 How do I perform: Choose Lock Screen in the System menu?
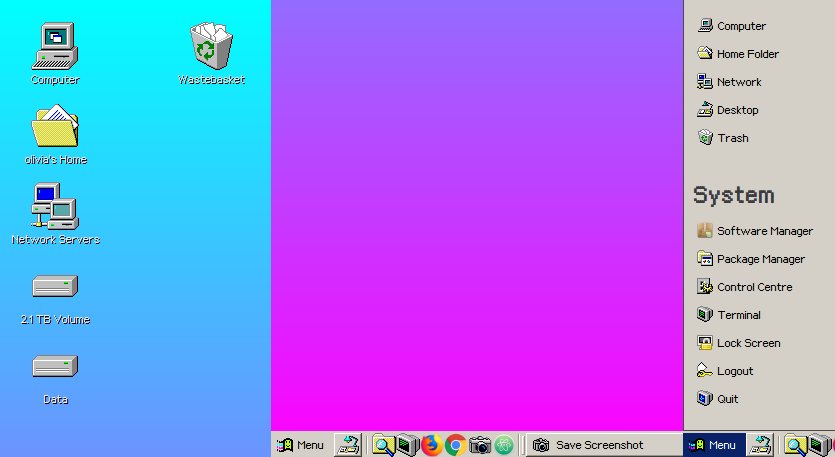click(x=739, y=343)
